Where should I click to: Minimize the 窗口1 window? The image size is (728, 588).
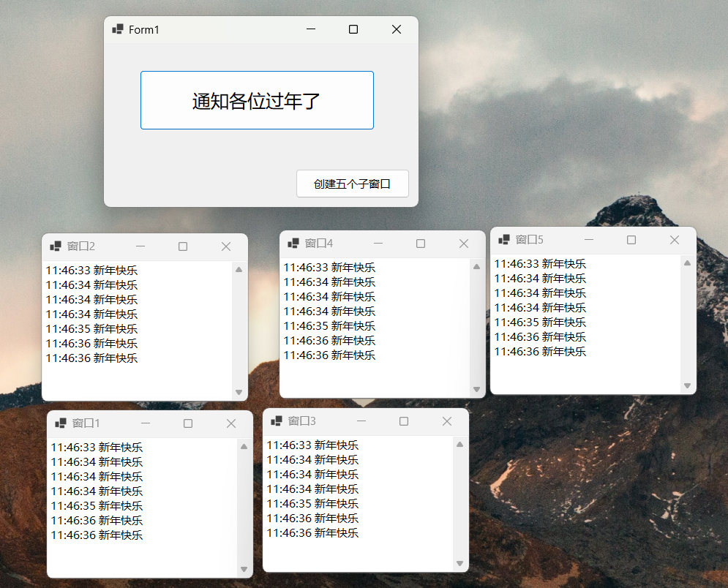point(146,423)
